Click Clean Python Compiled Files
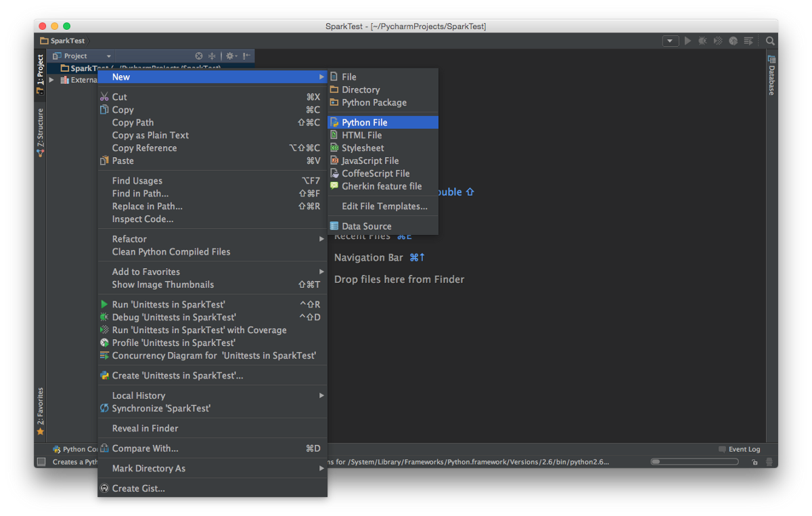This screenshot has width=812, height=516. pyautogui.click(x=212, y=252)
